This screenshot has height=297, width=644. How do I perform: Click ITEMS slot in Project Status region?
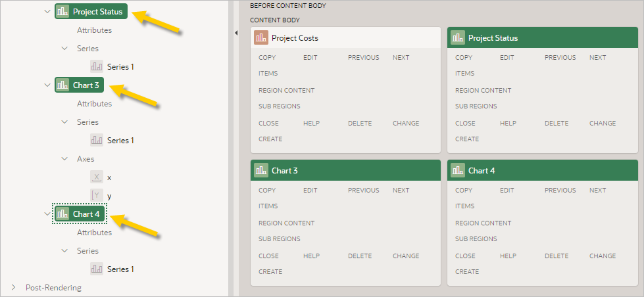click(464, 73)
